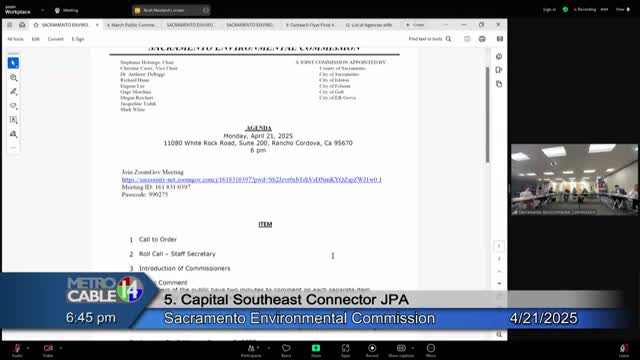Open the Acrobat hamburger menu icon
640x360 pixels.
pos(9,25)
